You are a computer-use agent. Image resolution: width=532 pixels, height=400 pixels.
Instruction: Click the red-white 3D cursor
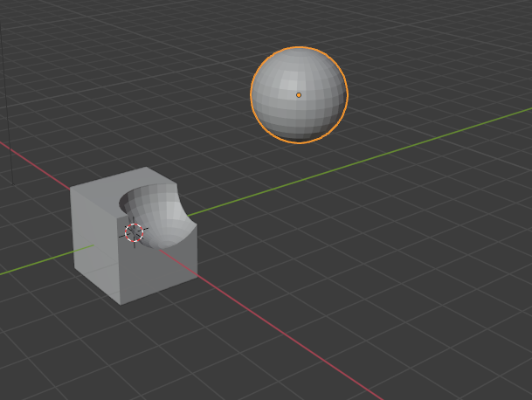(x=134, y=232)
